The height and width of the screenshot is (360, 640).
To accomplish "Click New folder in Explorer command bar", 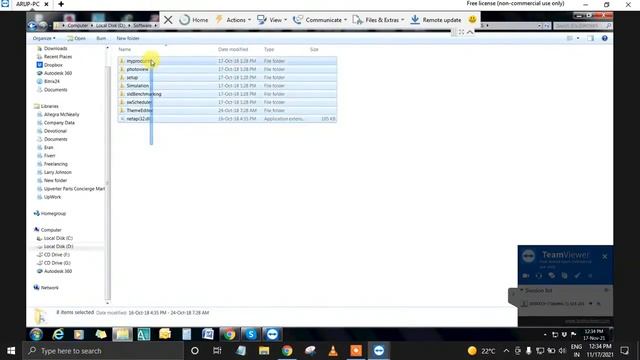I will (x=128, y=38).
